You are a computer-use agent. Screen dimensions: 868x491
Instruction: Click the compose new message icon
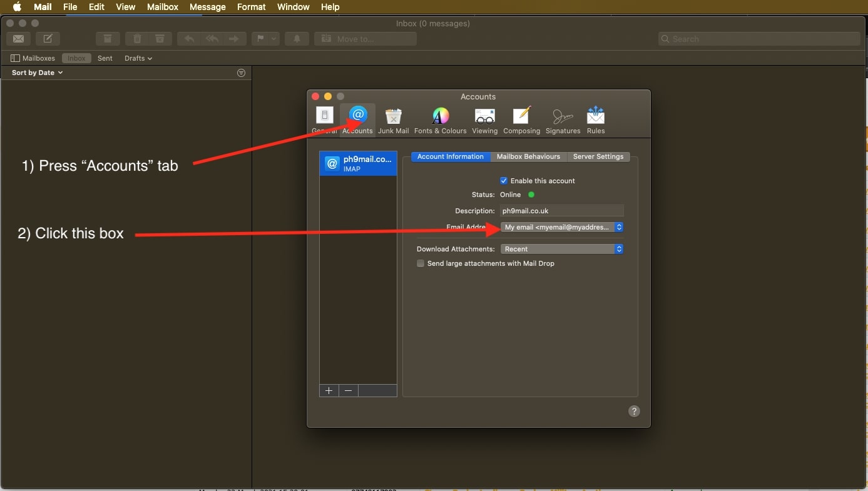pos(48,39)
